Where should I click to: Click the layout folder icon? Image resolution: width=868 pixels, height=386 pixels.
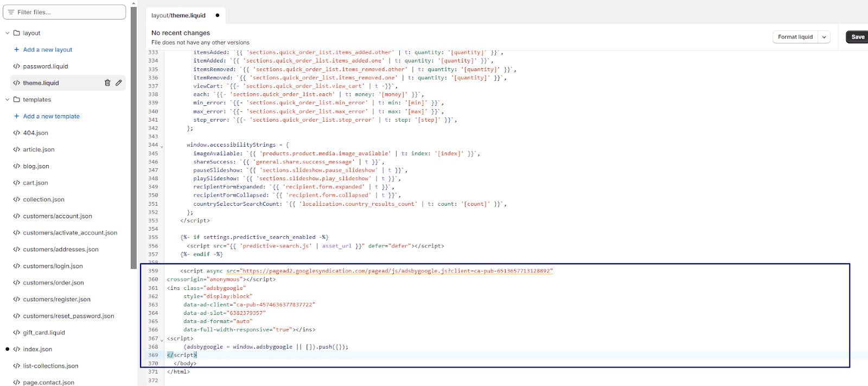(x=17, y=33)
